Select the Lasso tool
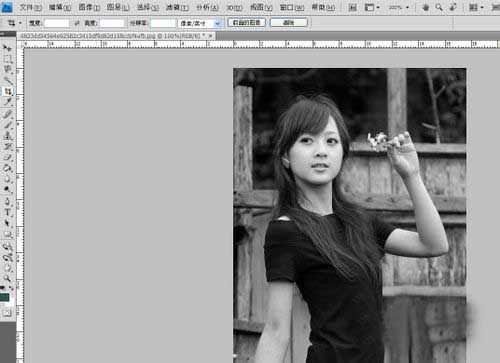Screen dimensions: 500x363 7,69
